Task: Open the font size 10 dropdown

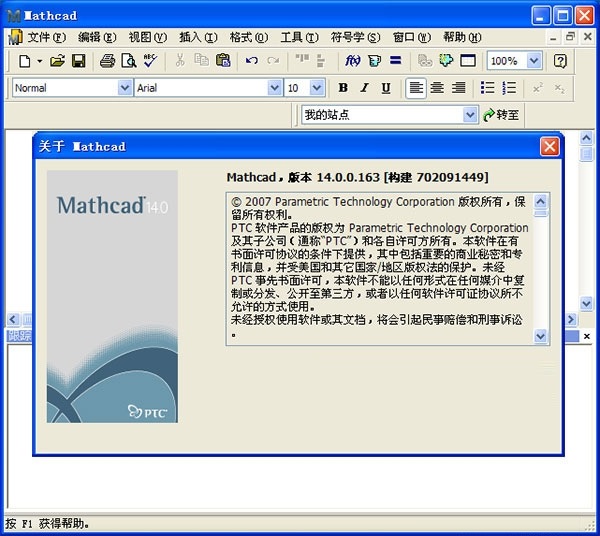Action: point(316,88)
